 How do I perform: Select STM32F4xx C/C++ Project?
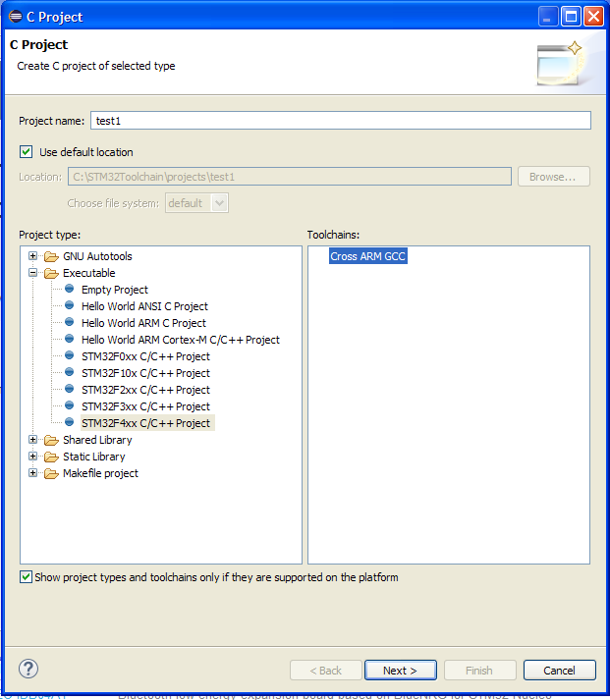pyautogui.click(x=147, y=423)
